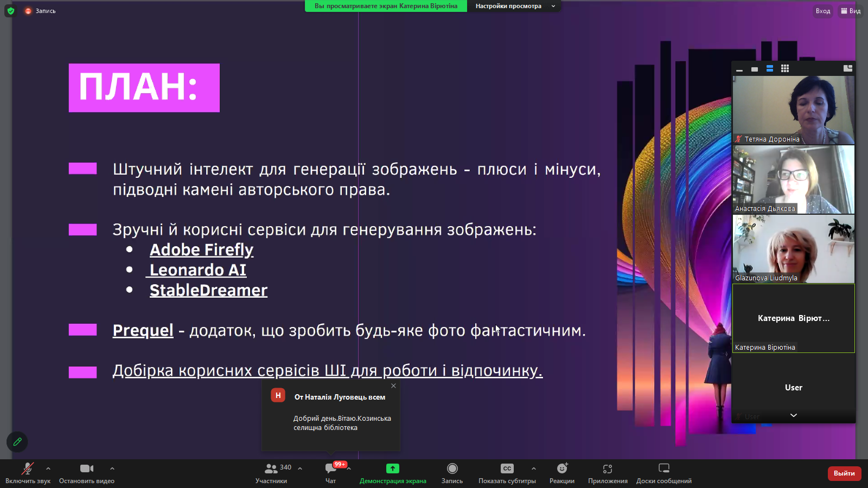Dismiss the chat notification popup
Screen dimensions: 868x488
pos(393,386)
